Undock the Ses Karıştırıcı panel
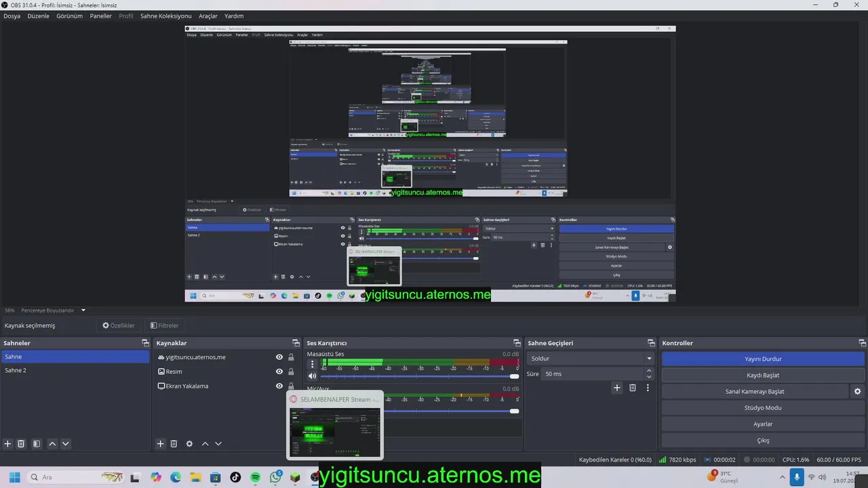Screen dimensions: 868x488 point(517,343)
